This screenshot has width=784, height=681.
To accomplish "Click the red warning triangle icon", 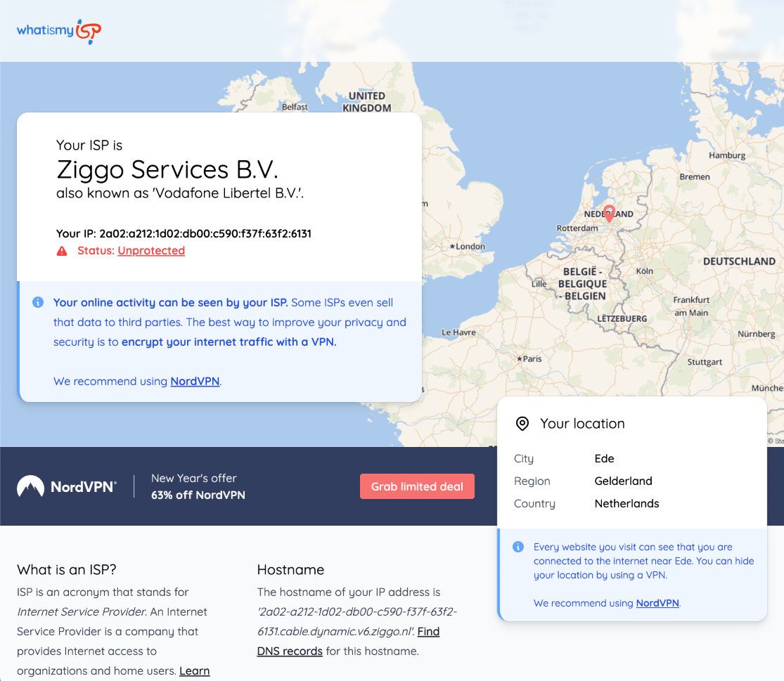I will tap(62, 251).
